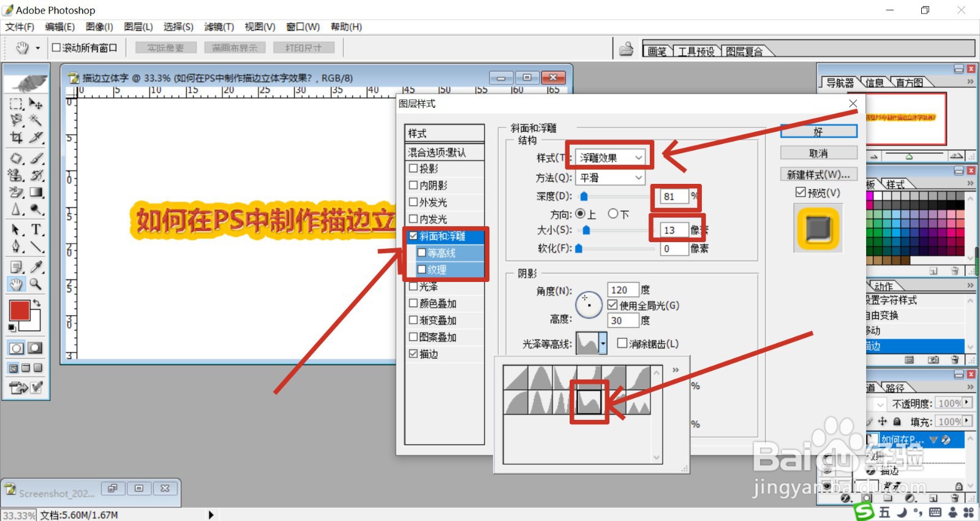Screen dimensions: 980x521
Task: Enable the 外发光 checkbox
Action: pyautogui.click(x=413, y=202)
